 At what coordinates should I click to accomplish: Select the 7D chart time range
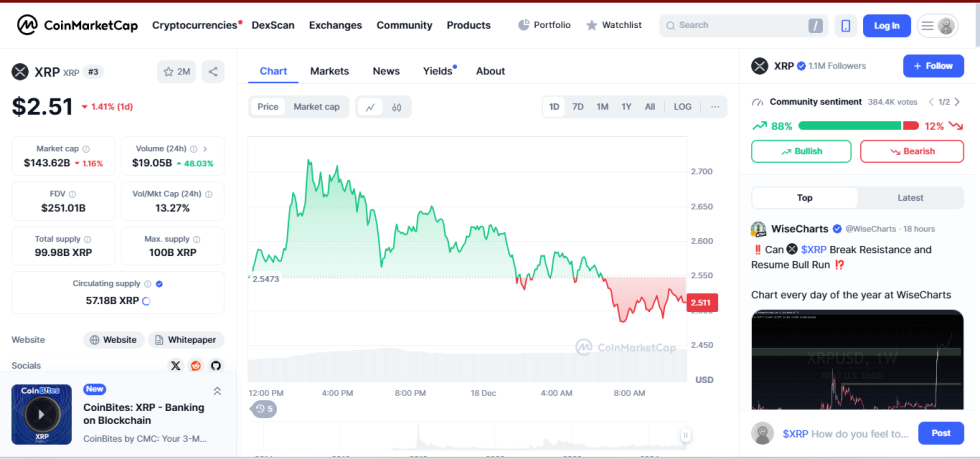click(578, 107)
